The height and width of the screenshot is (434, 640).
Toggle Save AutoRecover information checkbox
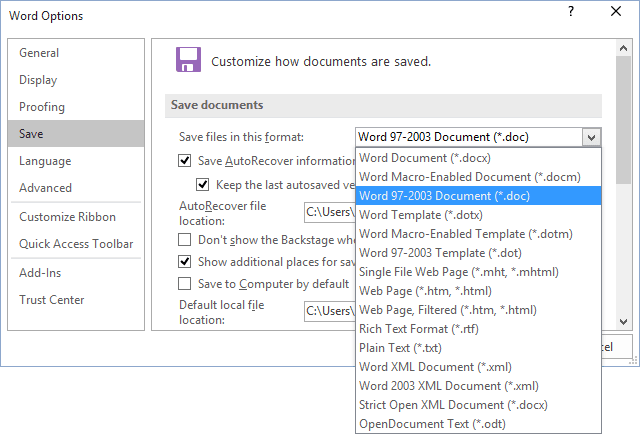point(184,160)
